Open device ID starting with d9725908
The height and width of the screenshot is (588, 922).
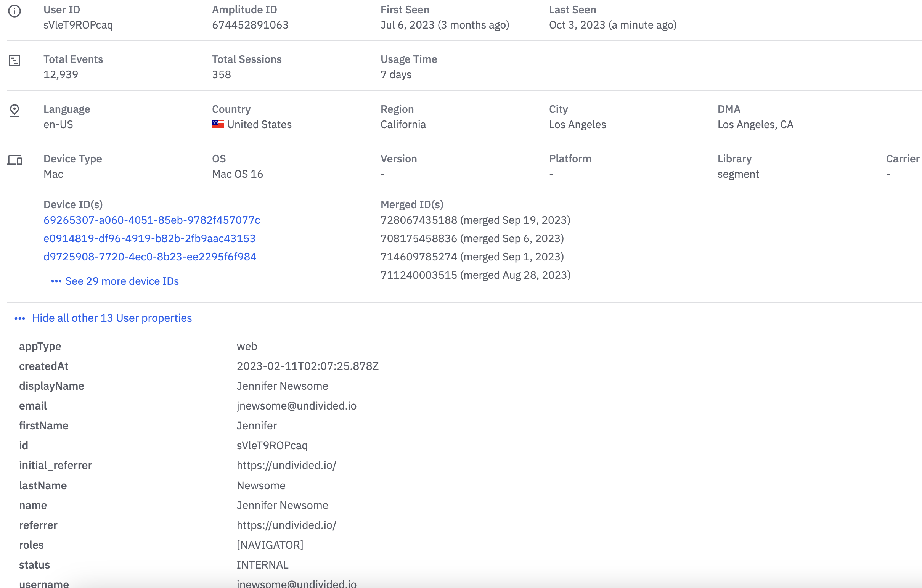coord(150,257)
